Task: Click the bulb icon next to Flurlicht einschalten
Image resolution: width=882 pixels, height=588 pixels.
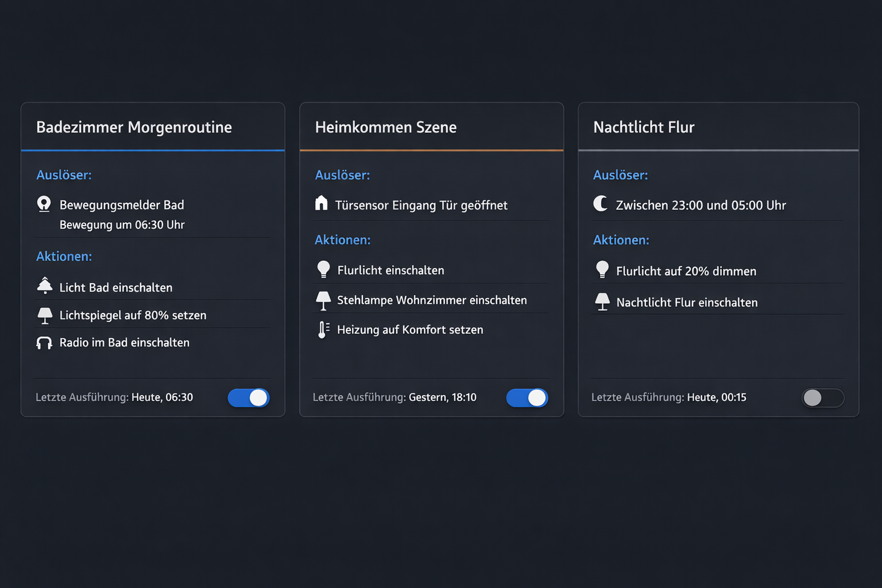Action: pyautogui.click(x=322, y=269)
